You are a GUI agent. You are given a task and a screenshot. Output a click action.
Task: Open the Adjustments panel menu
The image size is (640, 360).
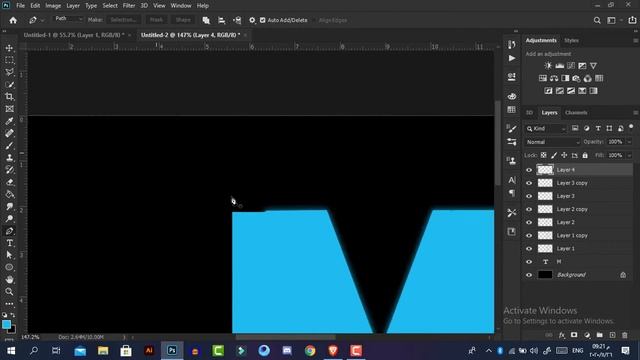click(636, 40)
